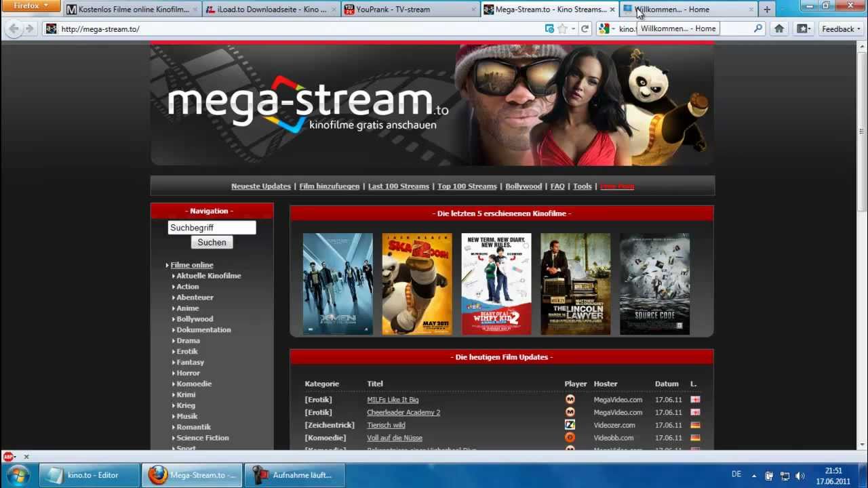Viewport: 868px width, 488px height.
Task: Open the Neueste Updates link
Action: [261, 186]
